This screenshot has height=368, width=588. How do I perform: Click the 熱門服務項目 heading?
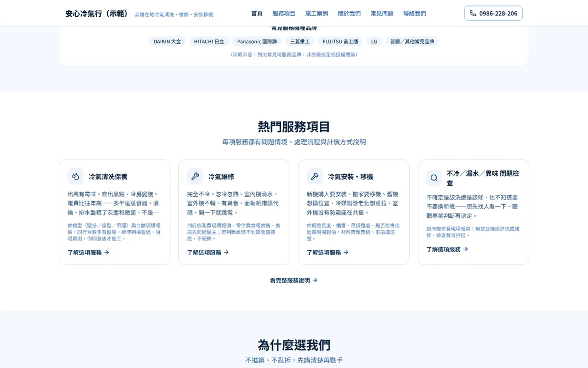click(294, 127)
